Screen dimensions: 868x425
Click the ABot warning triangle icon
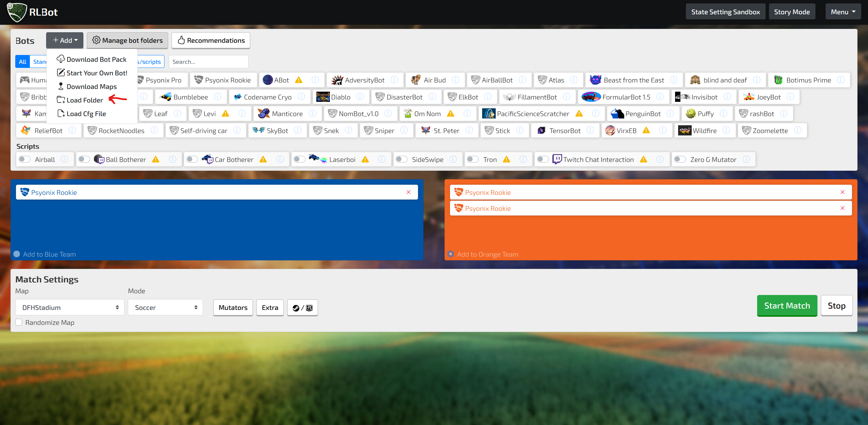(x=298, y=80)
